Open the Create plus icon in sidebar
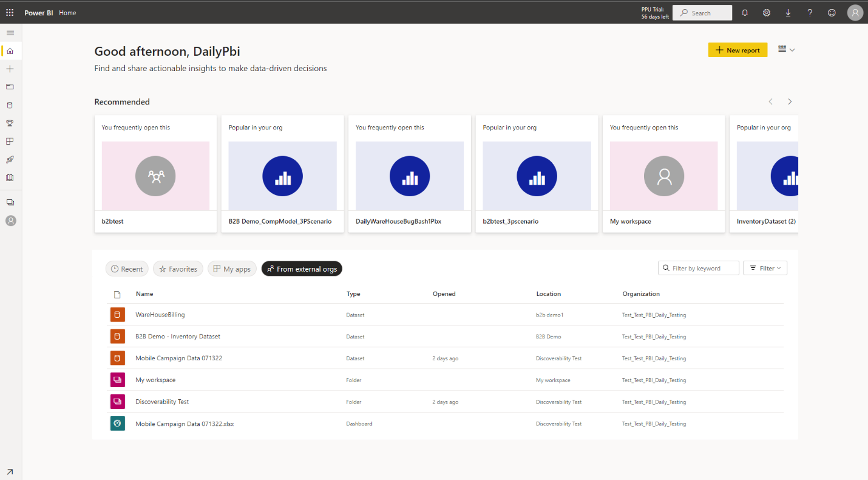The height and width of the screenshot is (480, 868). [10, 69]
